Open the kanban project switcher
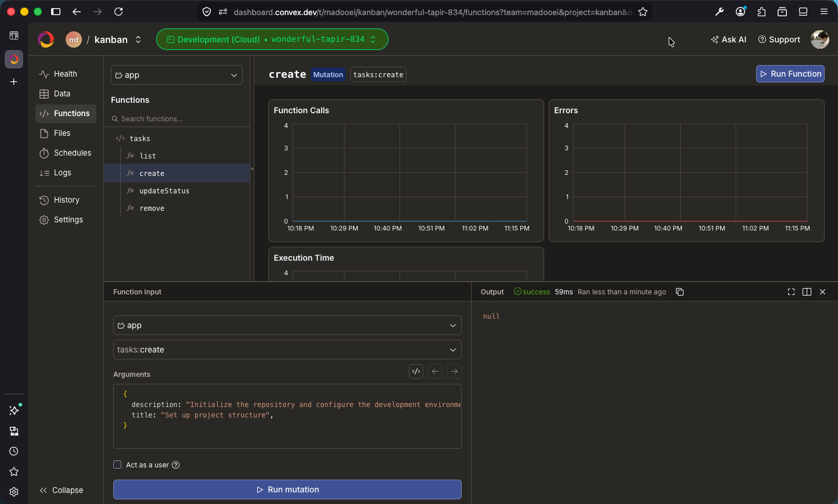Viewport: 838px width, 504px height. tap(118, 39)
